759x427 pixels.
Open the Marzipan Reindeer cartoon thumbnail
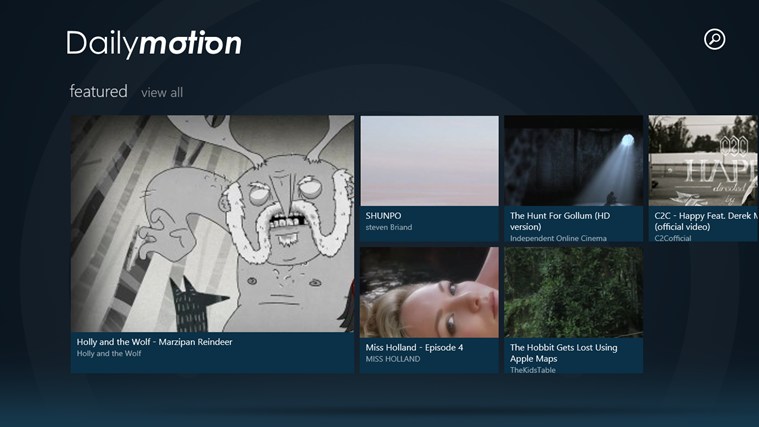coord(212,223)
